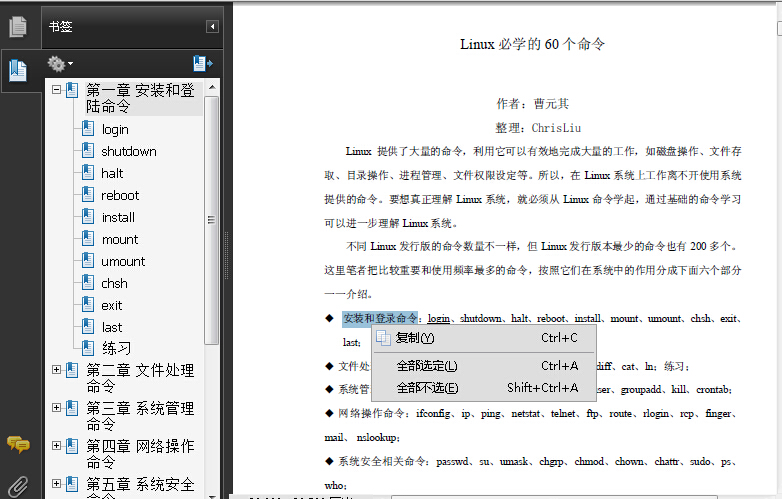Open the shutdown bookmark
This screenshot has height=499, width=782.
point(129,152)
